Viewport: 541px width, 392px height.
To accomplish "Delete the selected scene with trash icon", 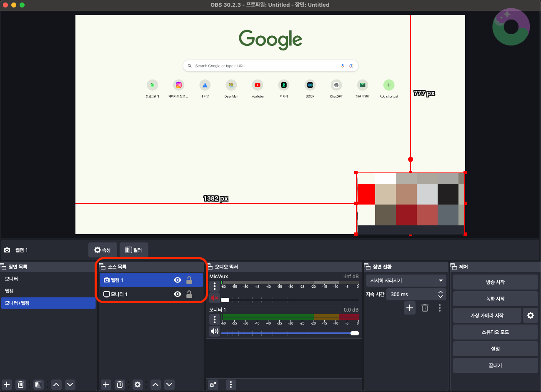I will [21, 385].
